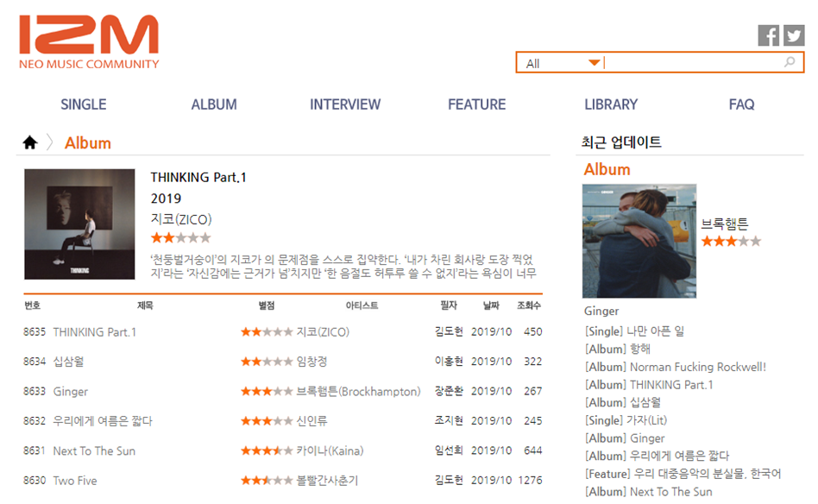Open [Single] 나만 아픈 일

tap(634, 331)
